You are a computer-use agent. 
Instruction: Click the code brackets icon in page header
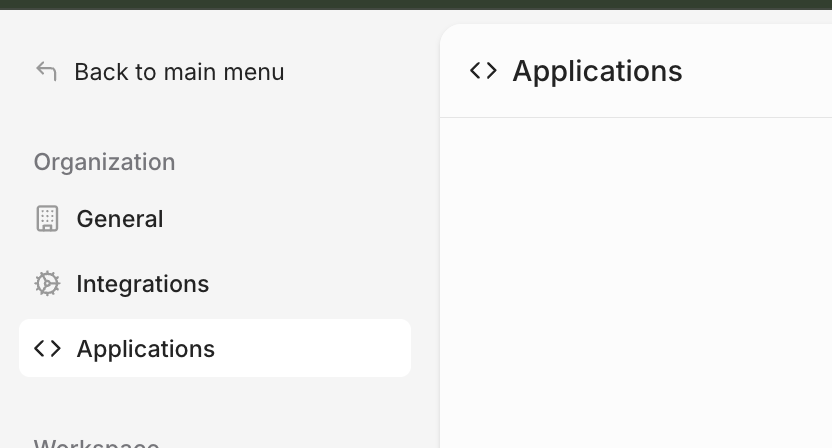point(483,71)
